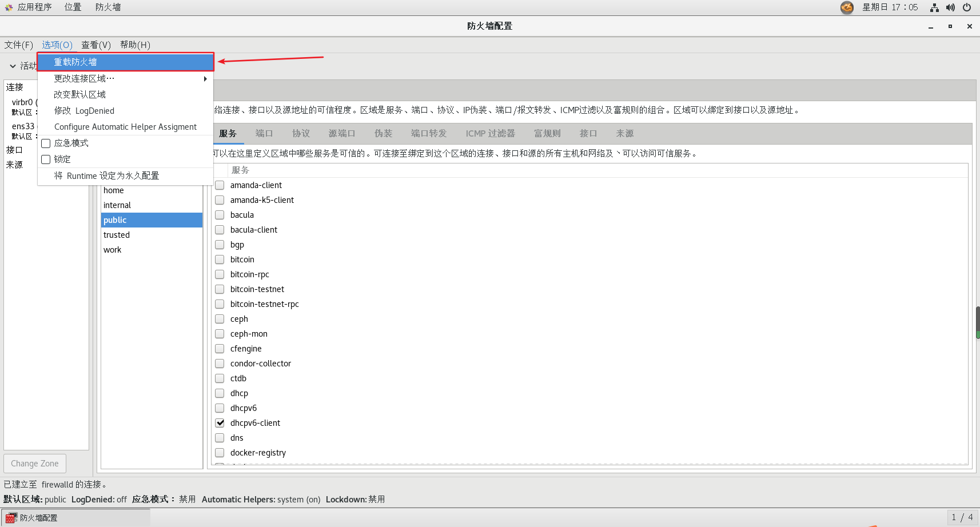980x527 pixels.
Task: Open 源端口 tab
Action: [342, 133]
